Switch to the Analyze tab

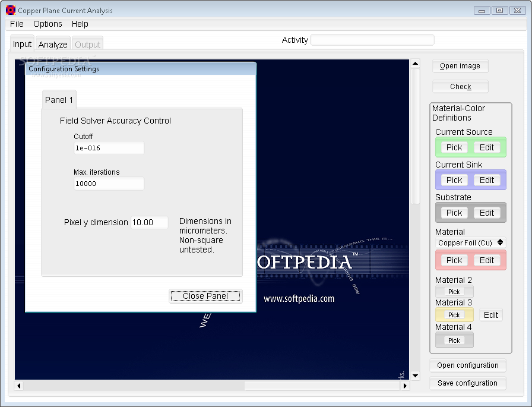pos(53,45)
